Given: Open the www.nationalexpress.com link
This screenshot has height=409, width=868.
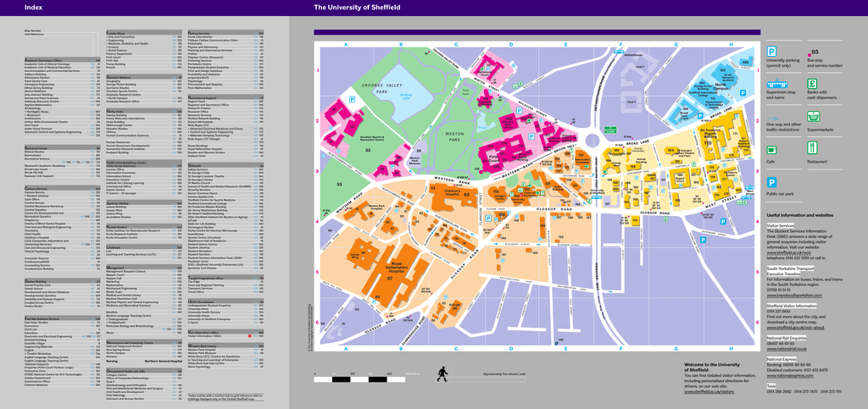Looking at the screenshot, I should tap(791, 376).
